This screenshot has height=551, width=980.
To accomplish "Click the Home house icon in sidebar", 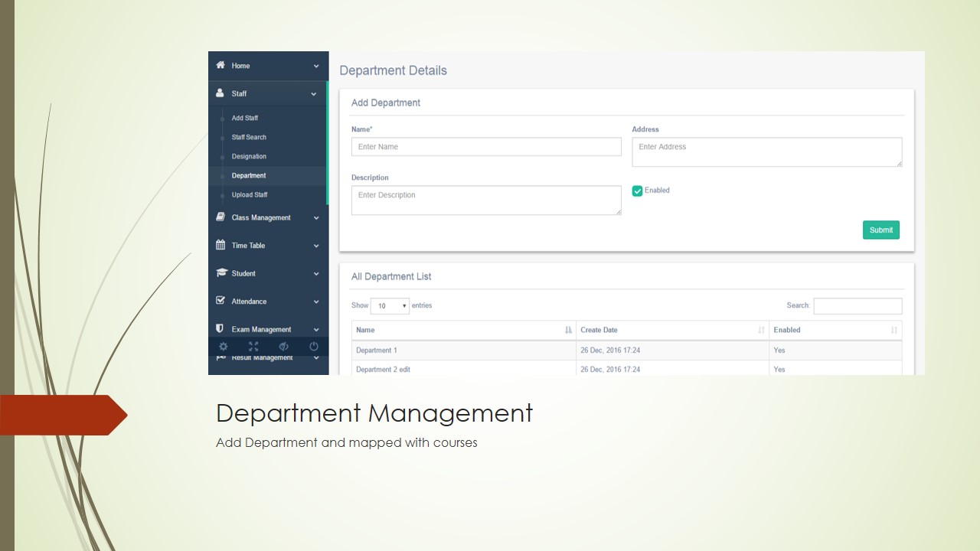I will tap(220, 66).
